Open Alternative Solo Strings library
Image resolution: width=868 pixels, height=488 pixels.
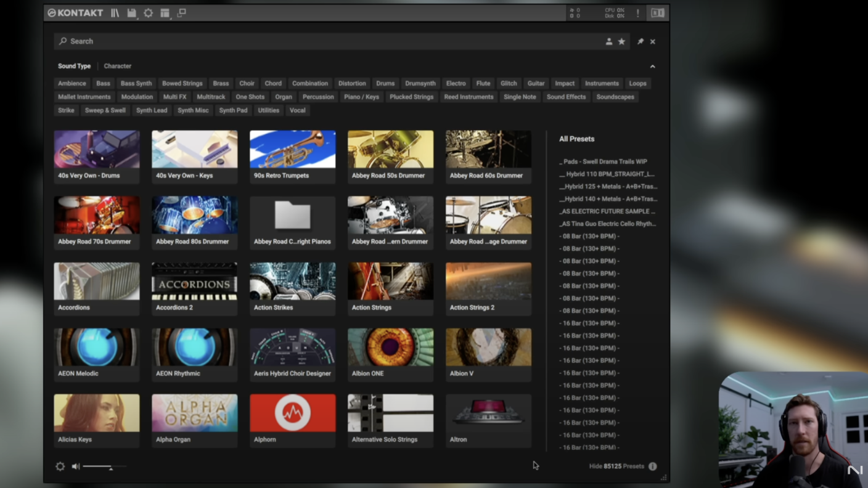391,420
